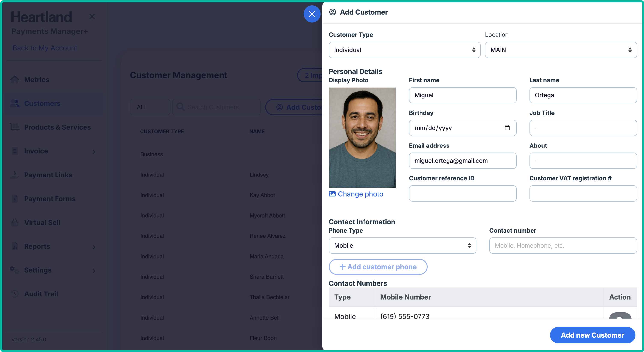Click the Invoice receipt icon
Viewport: 644px width, 352px height.
pos(15,151)
